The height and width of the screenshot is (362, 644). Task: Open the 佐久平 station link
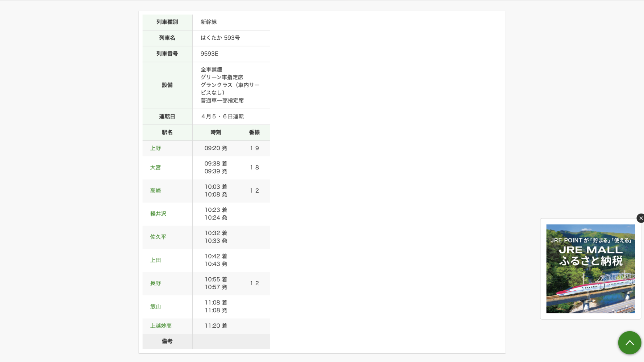click(158, 237)
